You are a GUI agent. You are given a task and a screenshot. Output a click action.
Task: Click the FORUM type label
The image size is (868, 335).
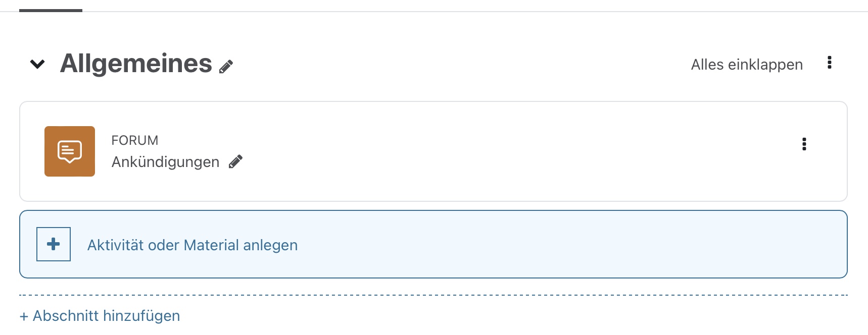coord(134,140)
